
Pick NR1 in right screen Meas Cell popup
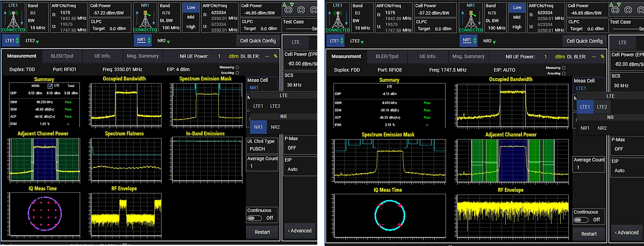point(585,128)
